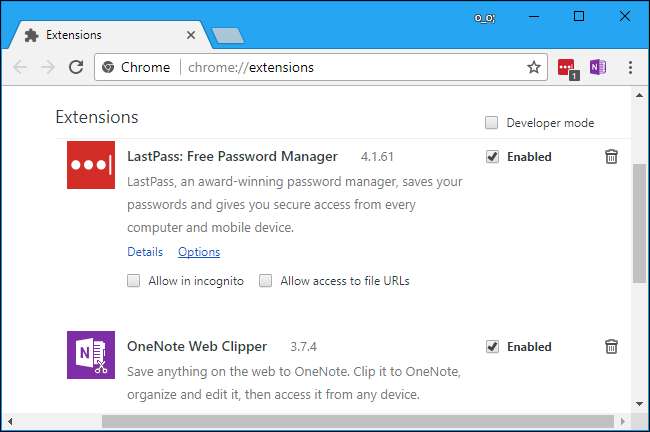
Task: Click the OneNote Web Clipper purple logo
Action: click(91, 355)
